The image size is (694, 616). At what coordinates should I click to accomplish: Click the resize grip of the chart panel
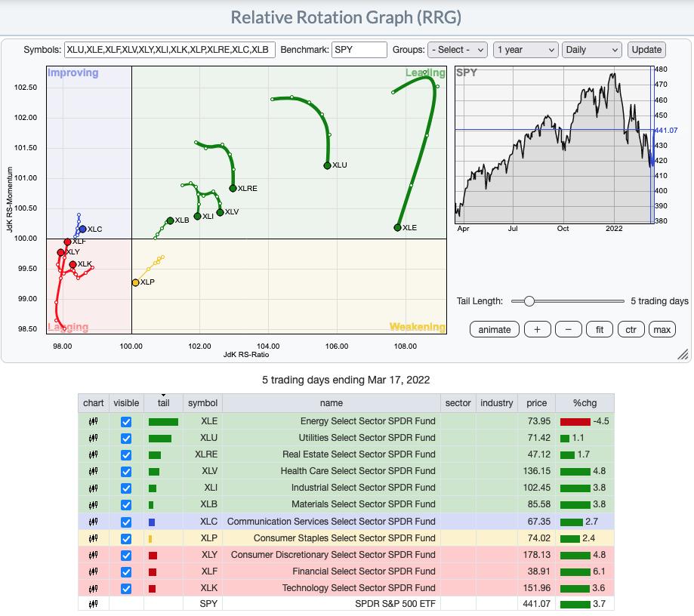(x=683, y=354)
